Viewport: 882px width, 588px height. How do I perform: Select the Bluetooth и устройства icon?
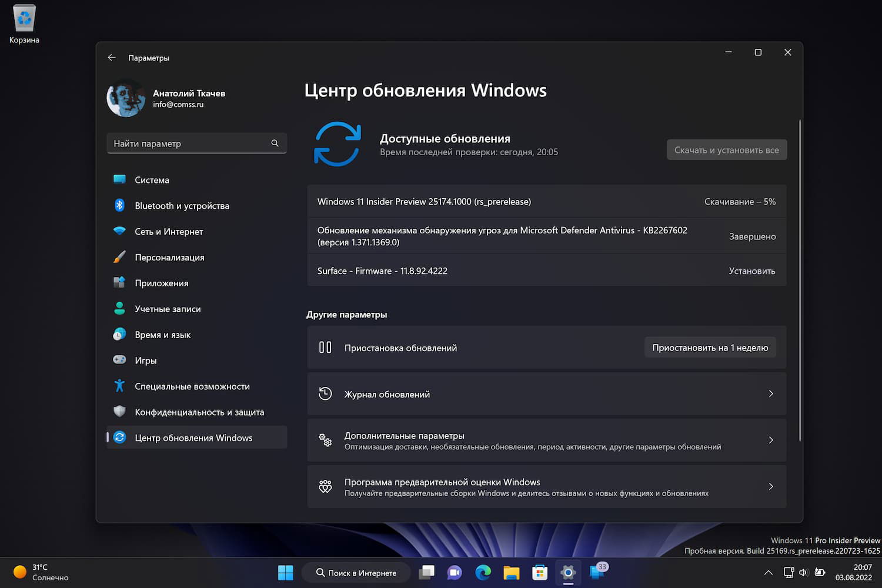click(119, 205)
